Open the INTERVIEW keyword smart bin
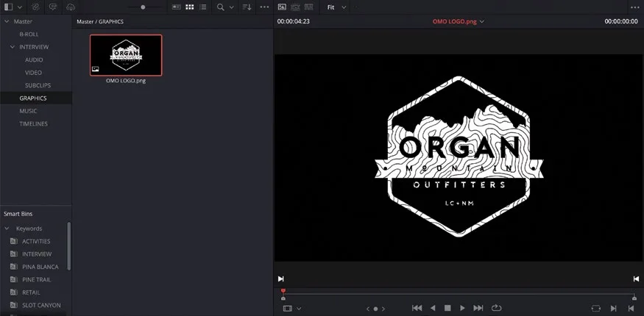This screenshot has height=316, width=644. coord(37,254)
